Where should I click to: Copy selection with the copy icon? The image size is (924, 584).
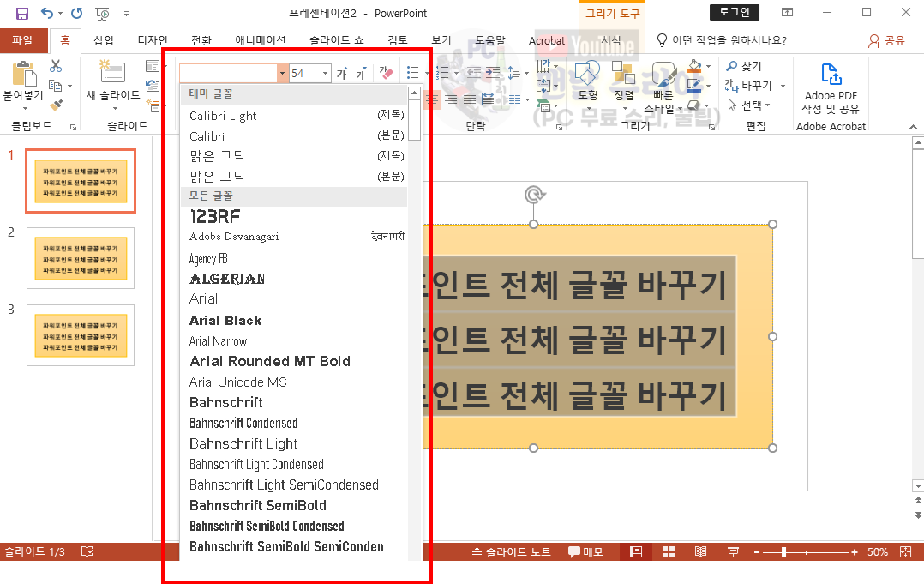tap(55, 86)
